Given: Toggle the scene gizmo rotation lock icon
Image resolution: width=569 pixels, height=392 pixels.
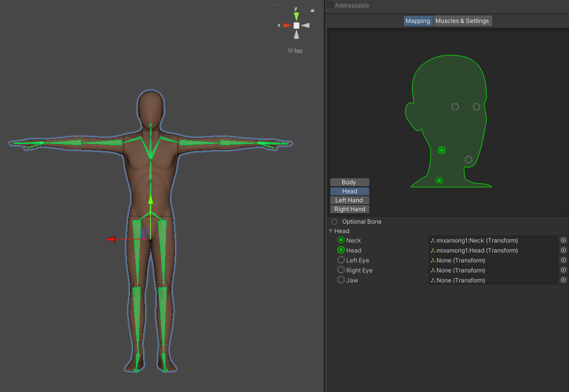Looking at the screenshot, I should (x=312, y=9).
